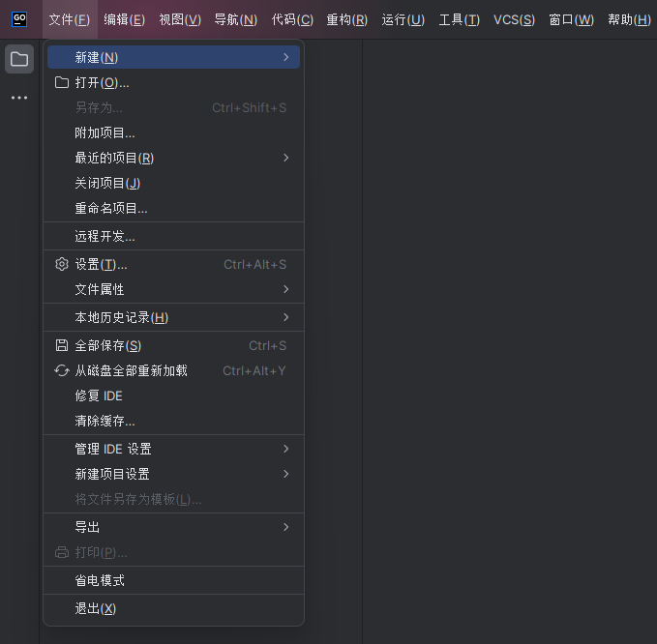The height and width of the screenshot is (644, 657).
Task: Open the 导航(N) menu
Action: tap(236, 19)
